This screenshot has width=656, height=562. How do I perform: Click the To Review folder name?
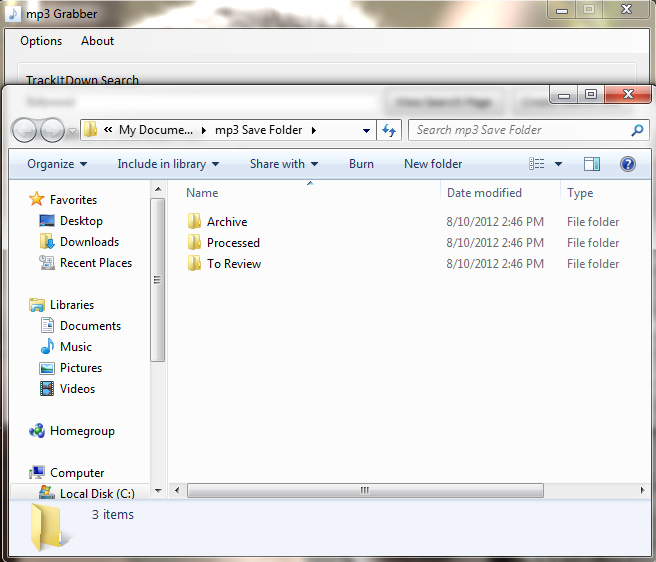(x=234, y=264)
